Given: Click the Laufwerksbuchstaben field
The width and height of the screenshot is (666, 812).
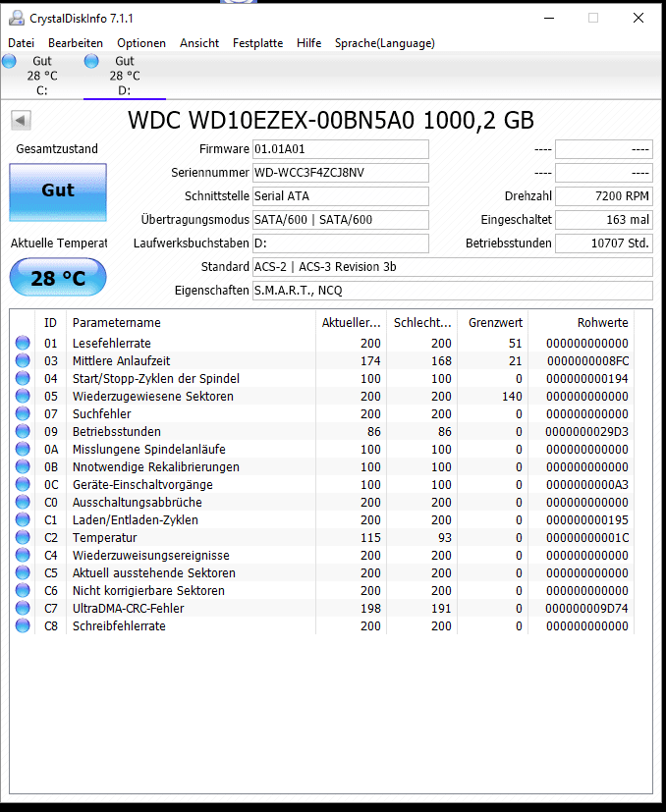Looking at the screenshot, I should click(341, 244).
